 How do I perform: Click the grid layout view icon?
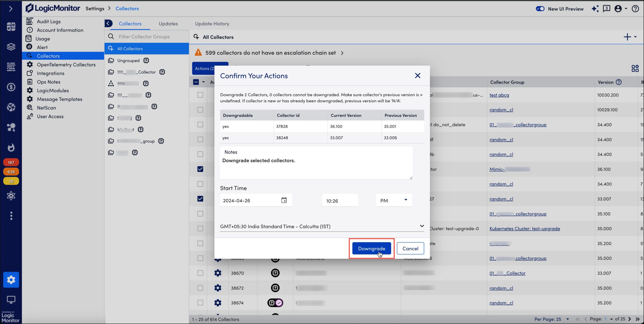pos(635,69)
